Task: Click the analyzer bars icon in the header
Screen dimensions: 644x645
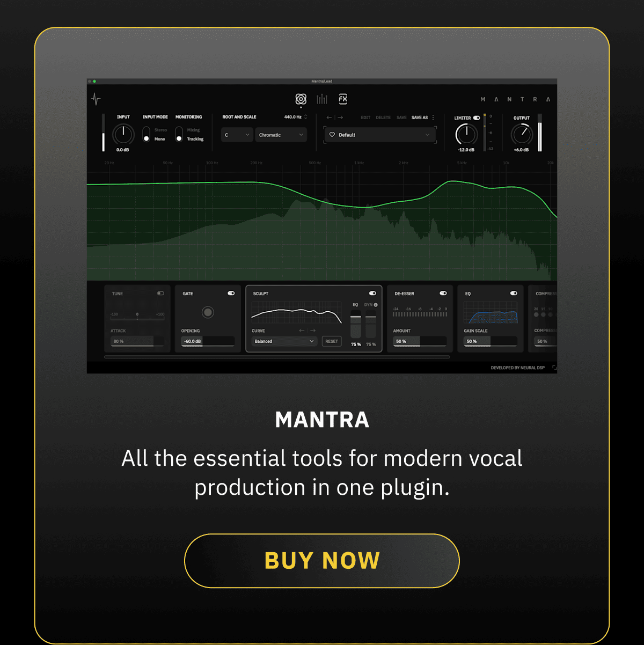Action: point(321,99)
